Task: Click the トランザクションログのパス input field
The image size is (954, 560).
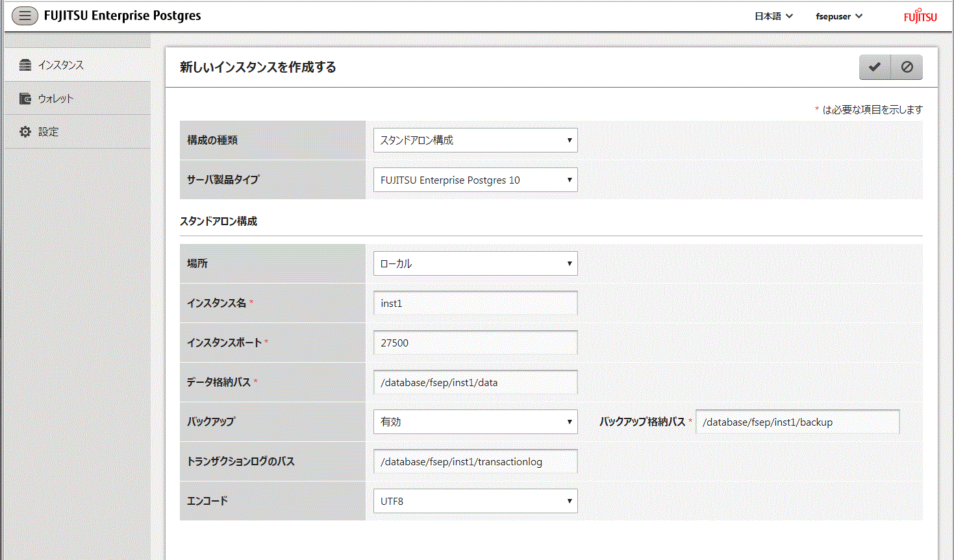Action: [475, 461]
